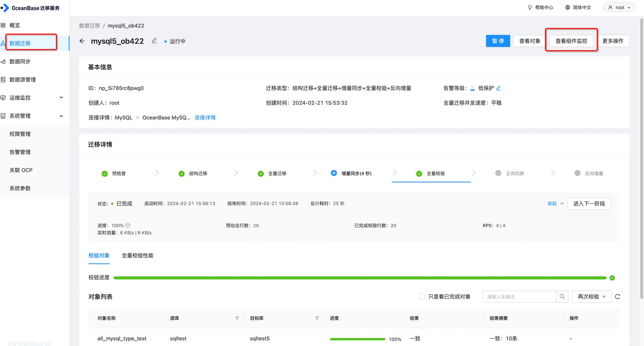The image size is (644, 346).
Task: Click the 运维监控 monitor icon
Action: click(3, 98)
